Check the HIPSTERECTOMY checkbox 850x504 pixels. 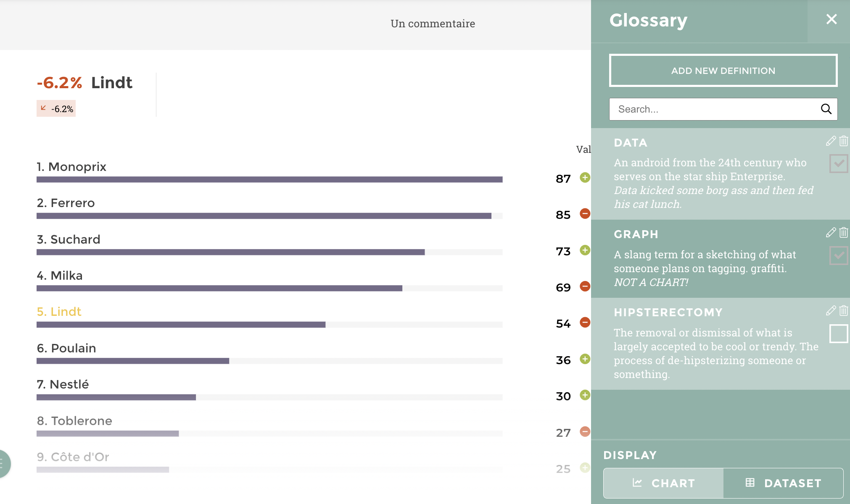point(839,334)
